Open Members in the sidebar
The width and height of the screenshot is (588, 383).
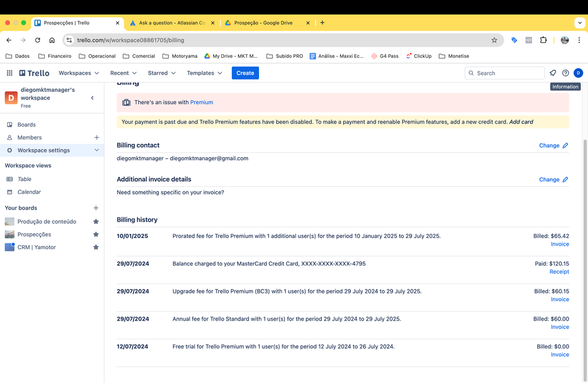[29, 137]
